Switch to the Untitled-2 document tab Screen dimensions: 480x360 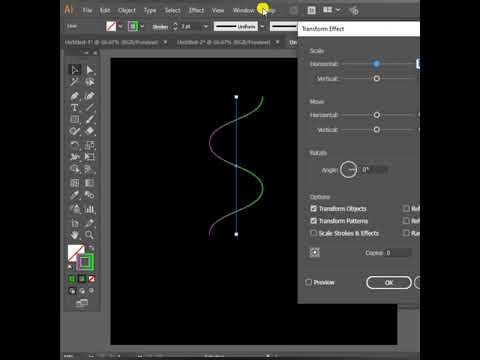coord(223,42)
